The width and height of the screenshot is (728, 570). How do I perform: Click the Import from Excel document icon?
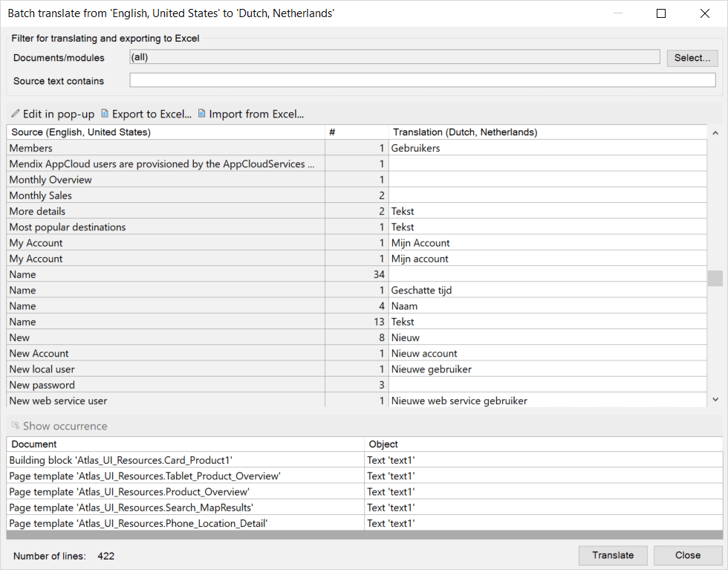[201, 114]
